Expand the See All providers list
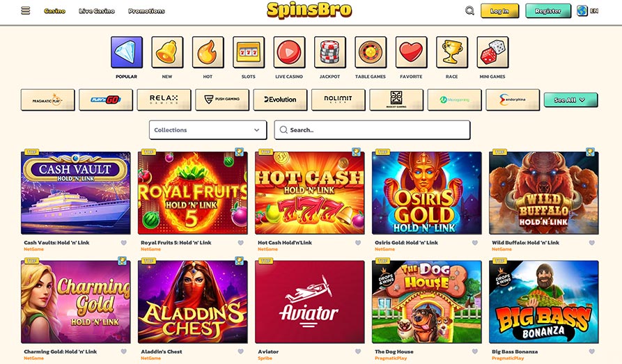622x364 pixels. [570, 100]
